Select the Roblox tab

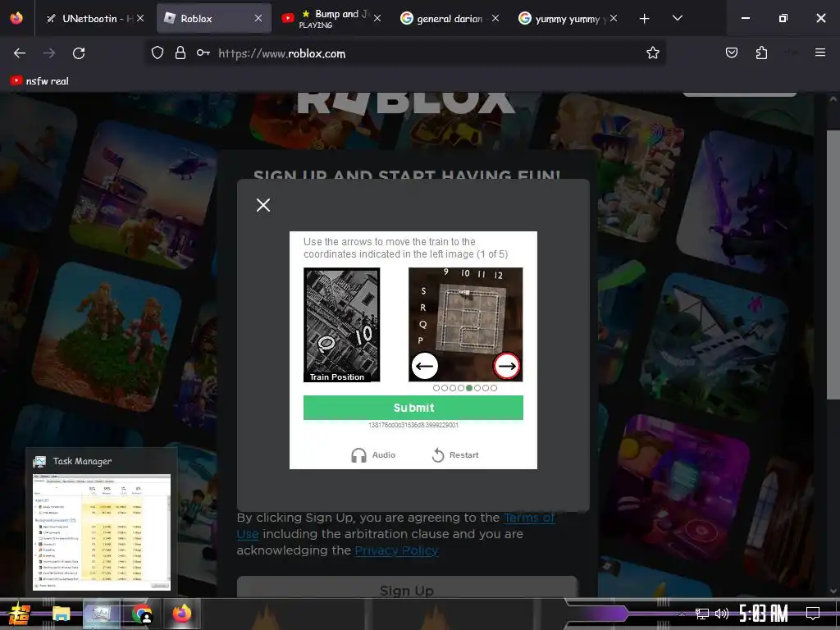point(214,18)
